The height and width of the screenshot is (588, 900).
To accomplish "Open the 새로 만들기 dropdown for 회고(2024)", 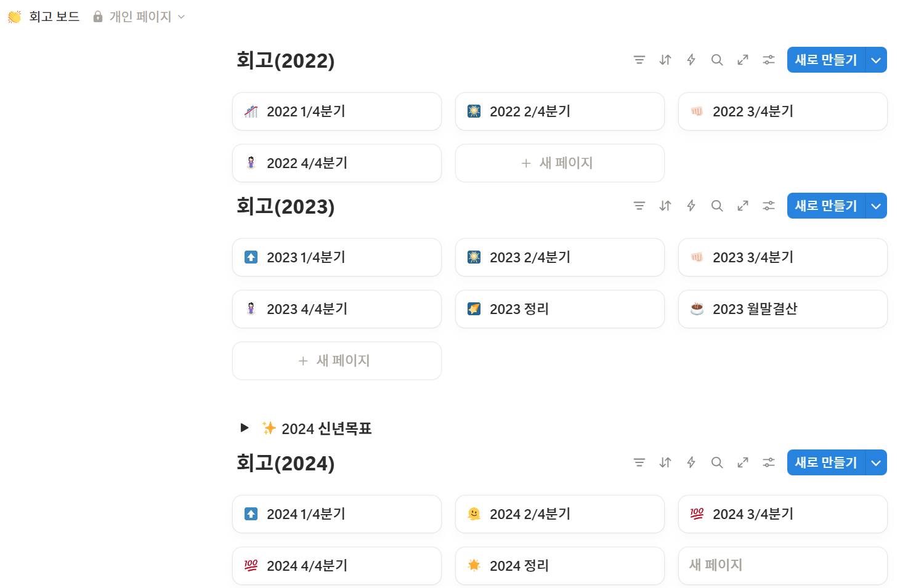I will pyautogui.click(x=876, y=462).
